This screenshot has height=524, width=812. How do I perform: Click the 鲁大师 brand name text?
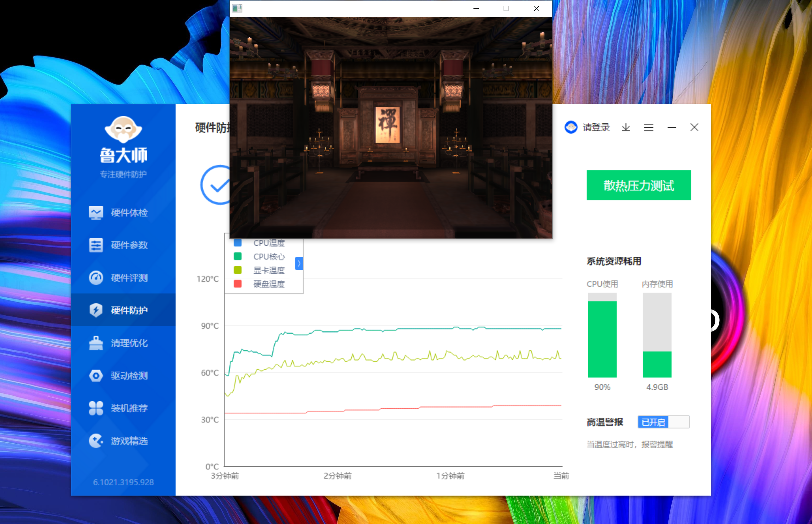123,155
